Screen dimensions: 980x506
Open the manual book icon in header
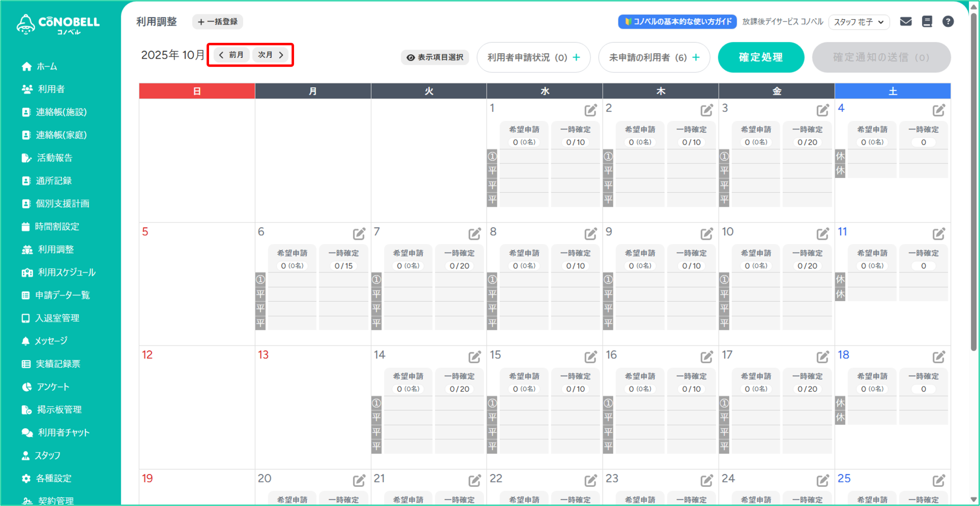[927, 21]
